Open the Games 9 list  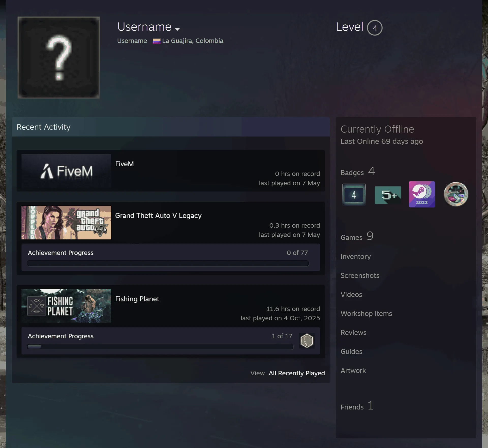click(x=357, y=236)
